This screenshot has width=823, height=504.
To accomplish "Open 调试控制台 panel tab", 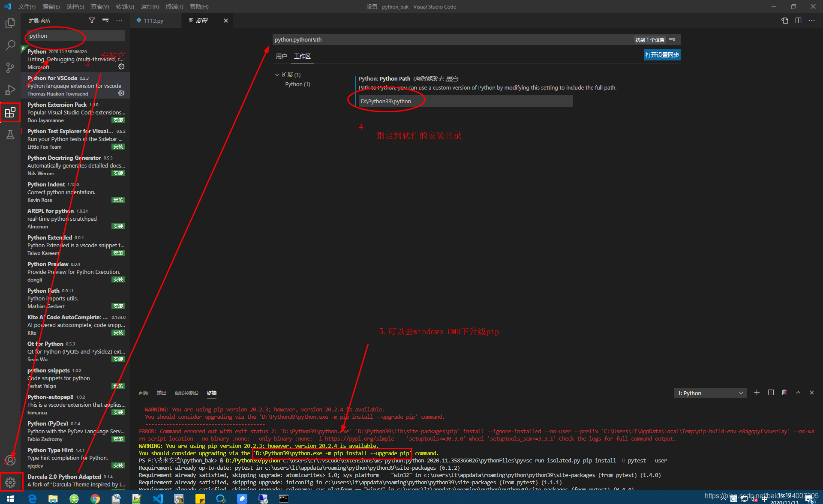I will click(x=186, y=393).
